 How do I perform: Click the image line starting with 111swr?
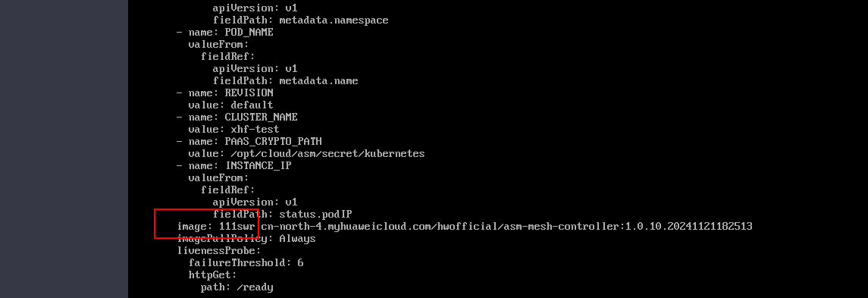tap(465, 227)
